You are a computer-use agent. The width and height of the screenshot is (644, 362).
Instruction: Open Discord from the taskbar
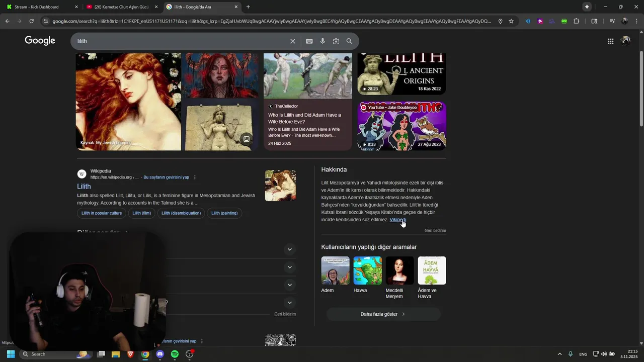point(160,354)
